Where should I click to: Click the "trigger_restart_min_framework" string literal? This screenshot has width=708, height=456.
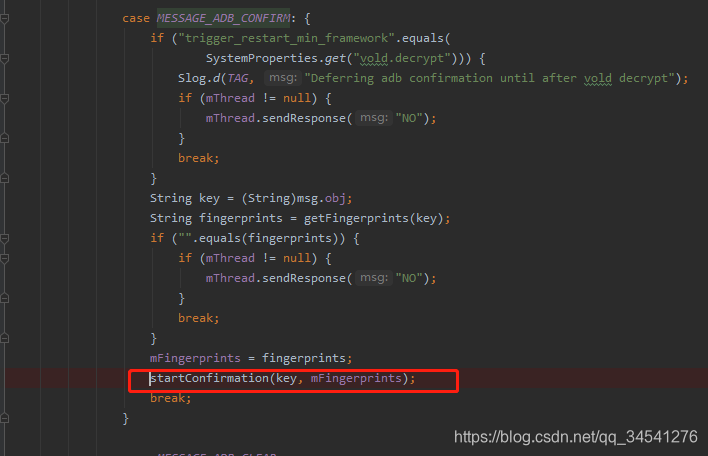[286, 38]
